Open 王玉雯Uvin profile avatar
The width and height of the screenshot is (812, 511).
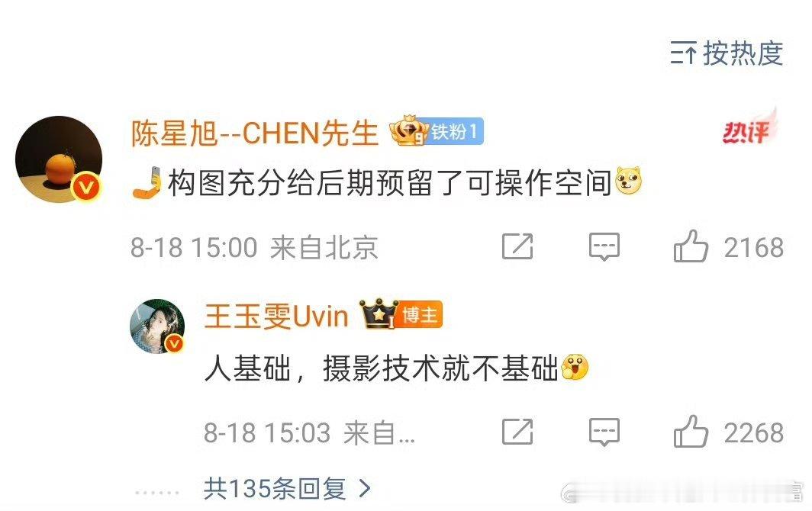tap(157, 326)
